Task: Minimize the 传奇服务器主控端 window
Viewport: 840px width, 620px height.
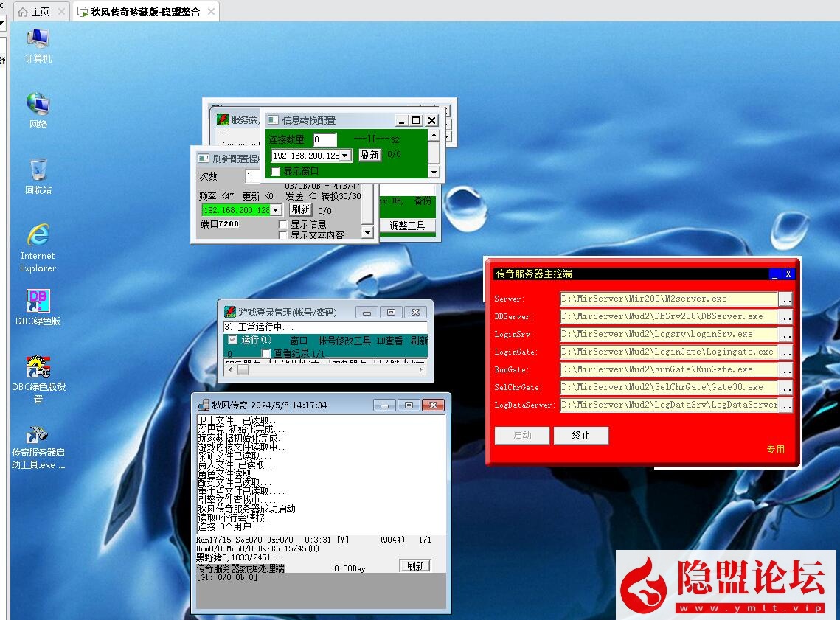Action: (774, 274)
